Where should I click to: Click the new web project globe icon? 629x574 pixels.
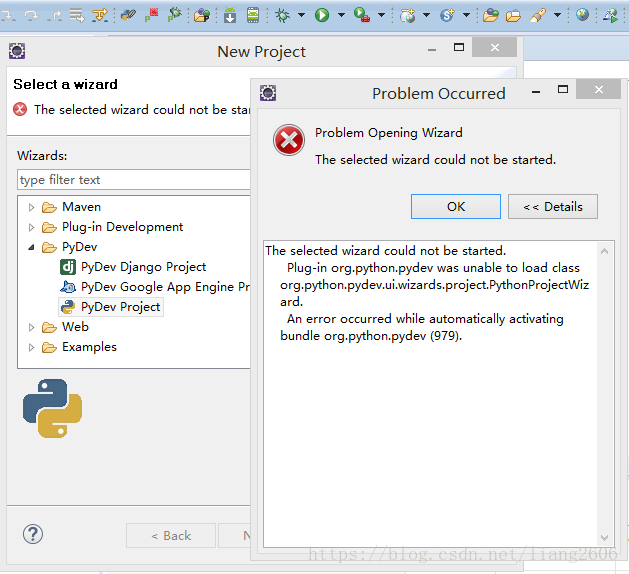coord(408,15)
